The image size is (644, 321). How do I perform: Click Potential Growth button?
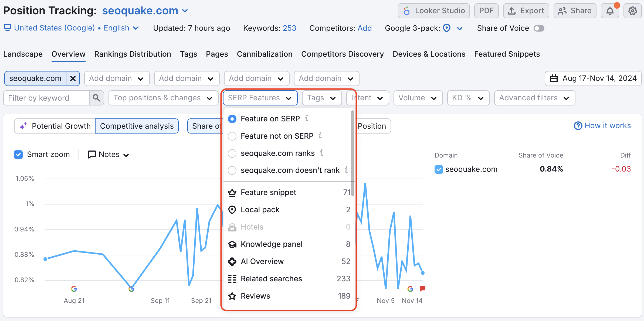pyautogui.click(x=55, y=126)
